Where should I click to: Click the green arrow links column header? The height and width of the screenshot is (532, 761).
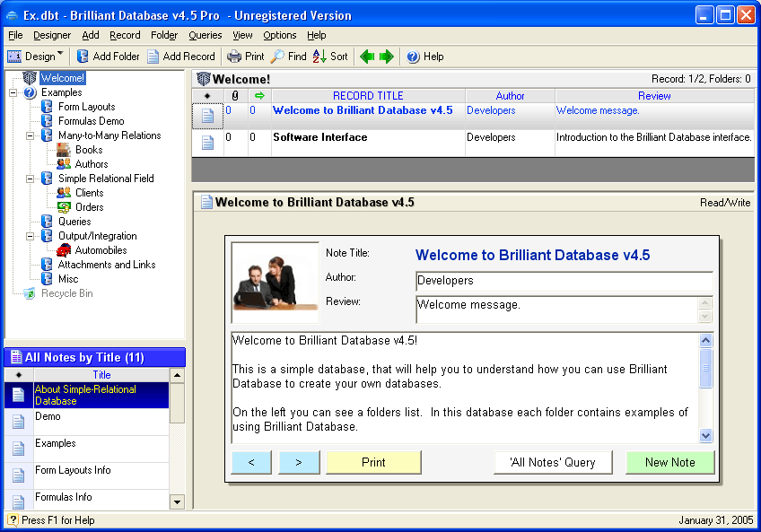tap(259, 96)
